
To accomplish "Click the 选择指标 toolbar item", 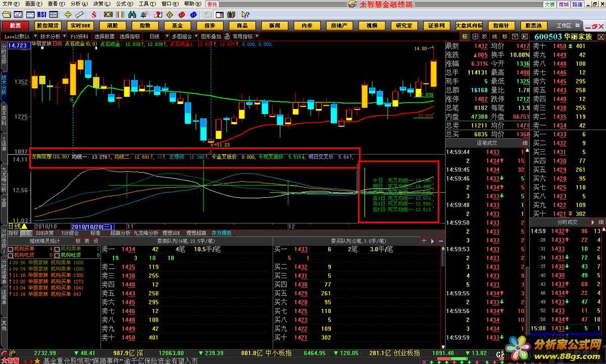I will (x=130, y=37).
